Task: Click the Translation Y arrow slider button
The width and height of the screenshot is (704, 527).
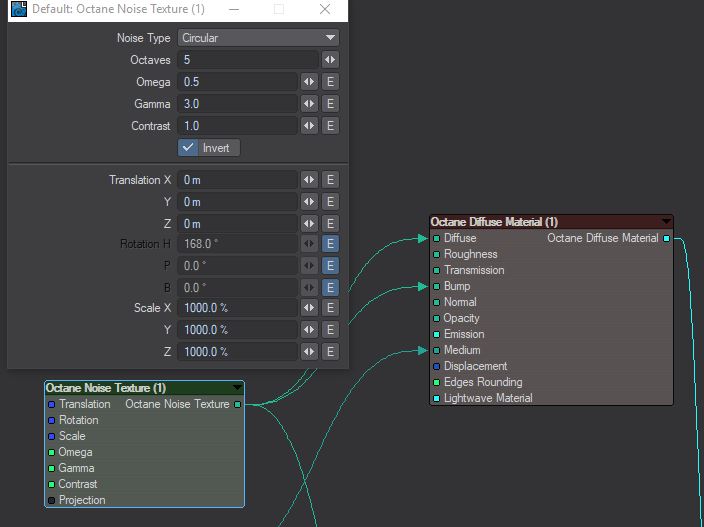Action: pos(309,202)
